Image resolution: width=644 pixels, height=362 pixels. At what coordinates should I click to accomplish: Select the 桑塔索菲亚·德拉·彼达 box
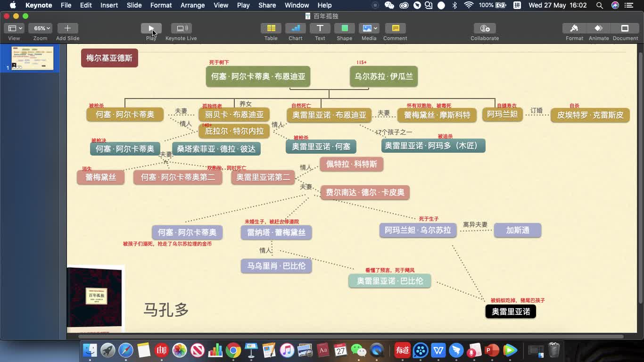coord(216,149)
